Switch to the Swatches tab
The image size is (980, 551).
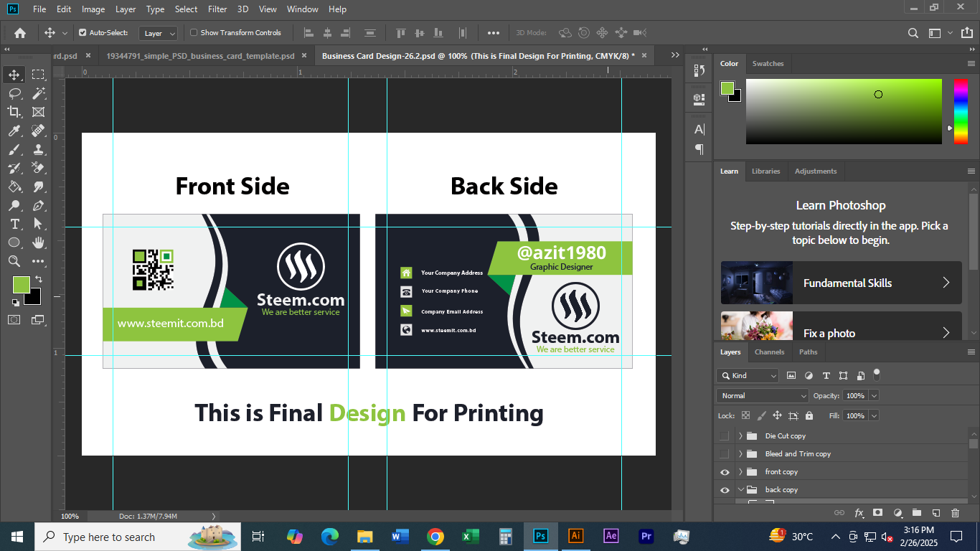click(x=768, y=64)
